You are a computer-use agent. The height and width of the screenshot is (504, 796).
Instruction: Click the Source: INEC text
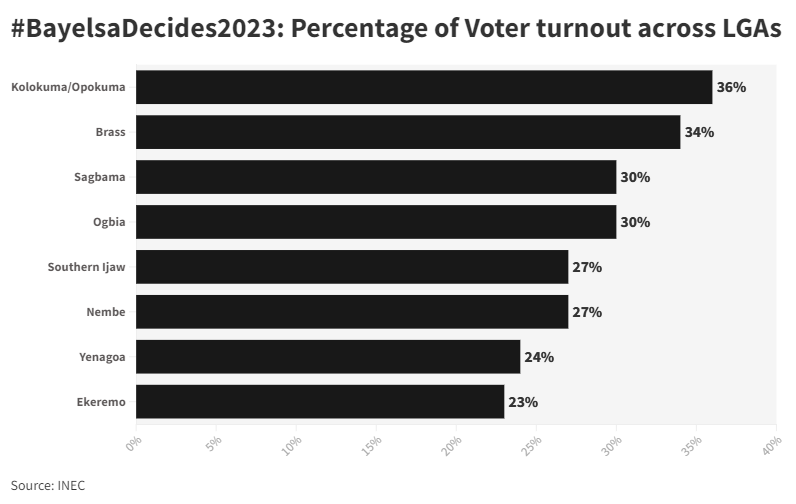pos(48,486)
